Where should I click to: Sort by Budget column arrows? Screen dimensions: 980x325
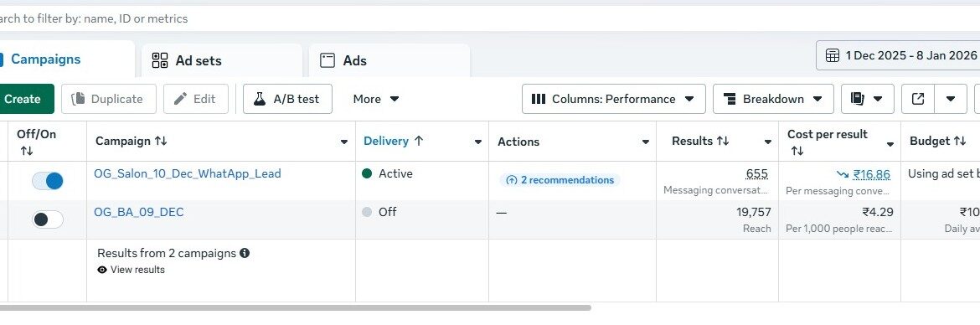pos(959,142)
